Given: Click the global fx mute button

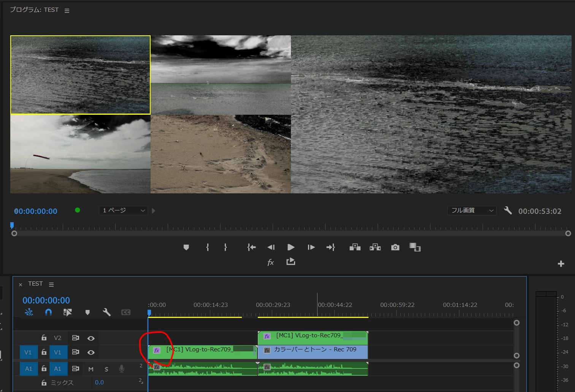Looking at the screenshot, I should point(270,262).
